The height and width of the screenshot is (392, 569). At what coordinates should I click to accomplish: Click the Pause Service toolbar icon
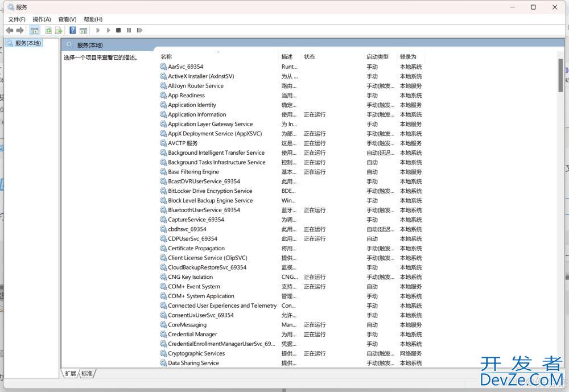(x=129, y=30)
